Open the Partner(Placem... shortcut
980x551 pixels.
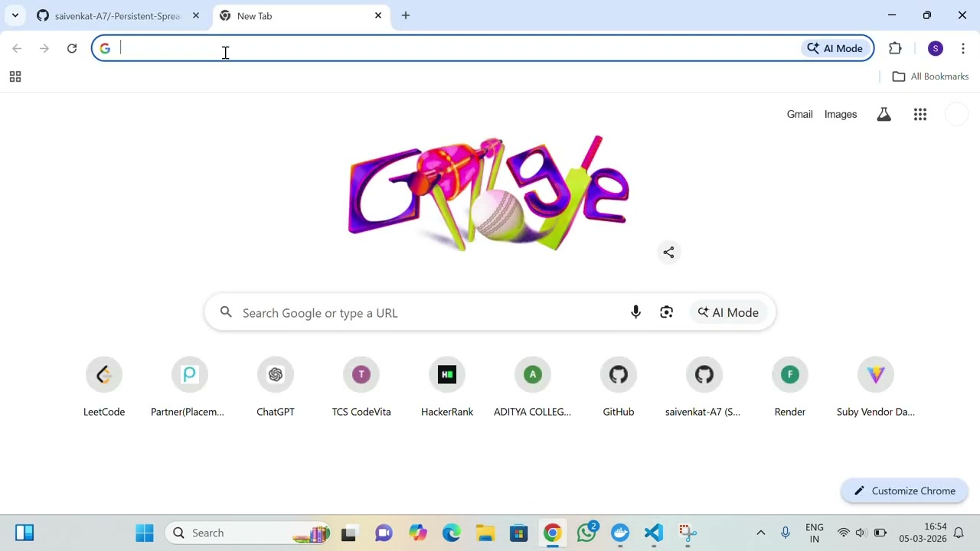190,387
